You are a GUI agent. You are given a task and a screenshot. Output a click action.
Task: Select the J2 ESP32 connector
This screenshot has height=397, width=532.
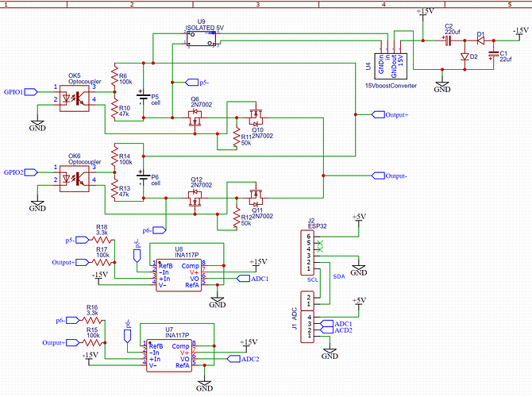pos(307,252)
